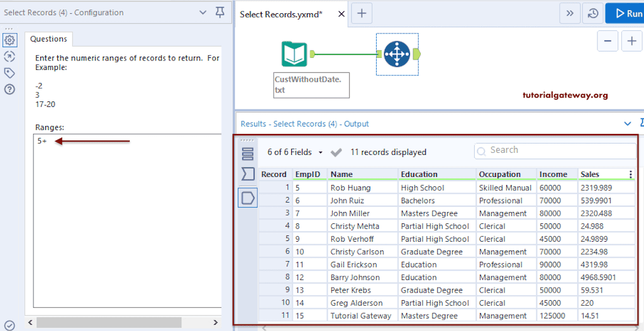Select the Select Records tool on canvas
The image size is (644, 331).
click(x=396, y=55)
